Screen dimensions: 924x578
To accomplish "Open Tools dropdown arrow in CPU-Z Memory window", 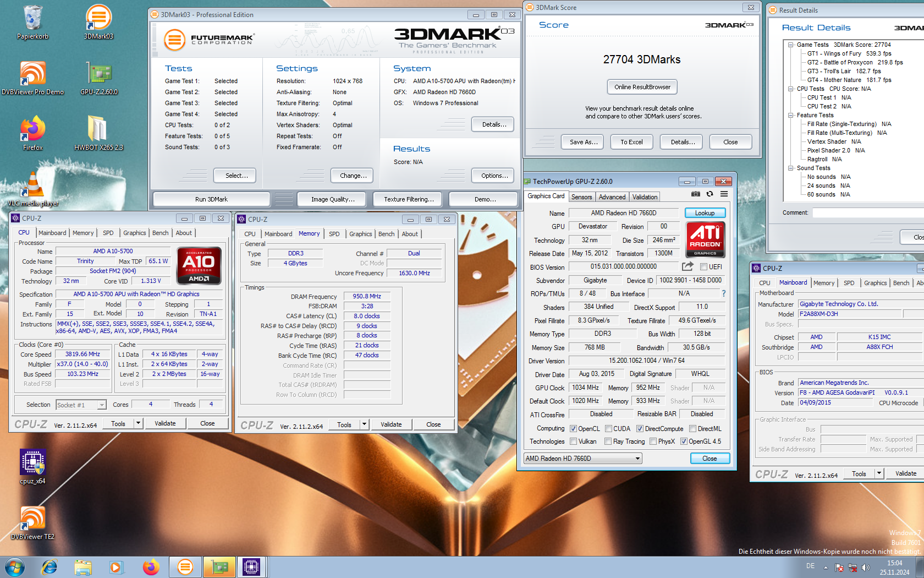I will tap(364, 424).
